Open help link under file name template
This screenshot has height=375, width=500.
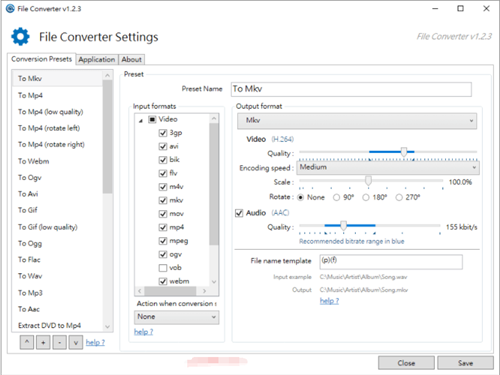[329, 301]
